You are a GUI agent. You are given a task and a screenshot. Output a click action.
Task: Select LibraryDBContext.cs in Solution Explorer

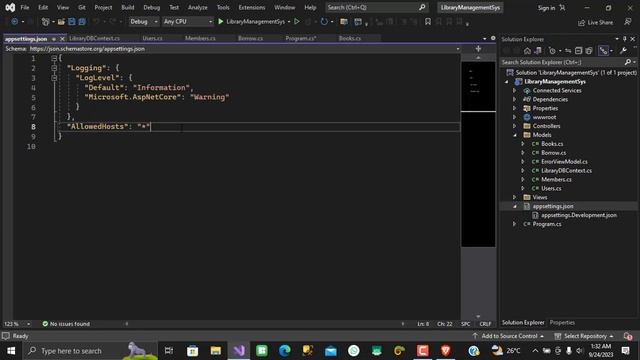pos(566,171)
